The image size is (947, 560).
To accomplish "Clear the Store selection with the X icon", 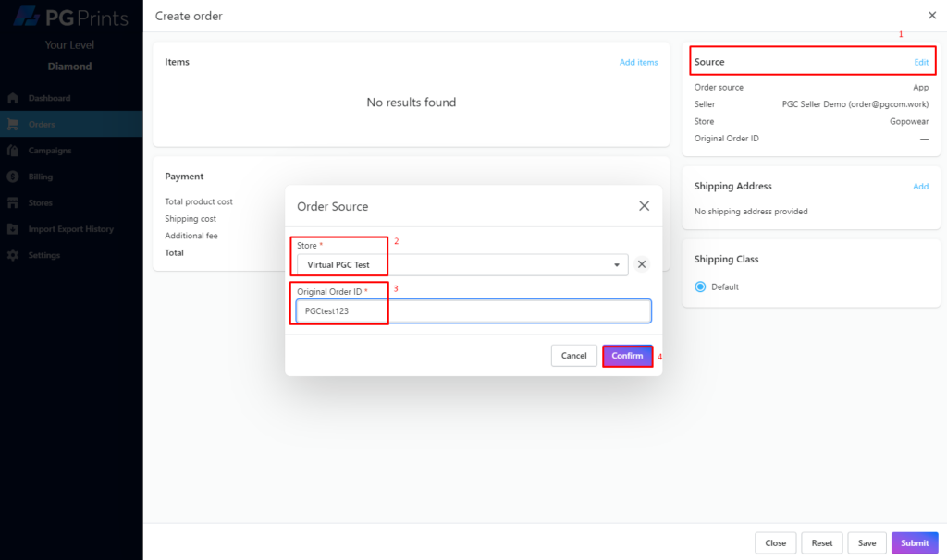I will click(642, 264).
